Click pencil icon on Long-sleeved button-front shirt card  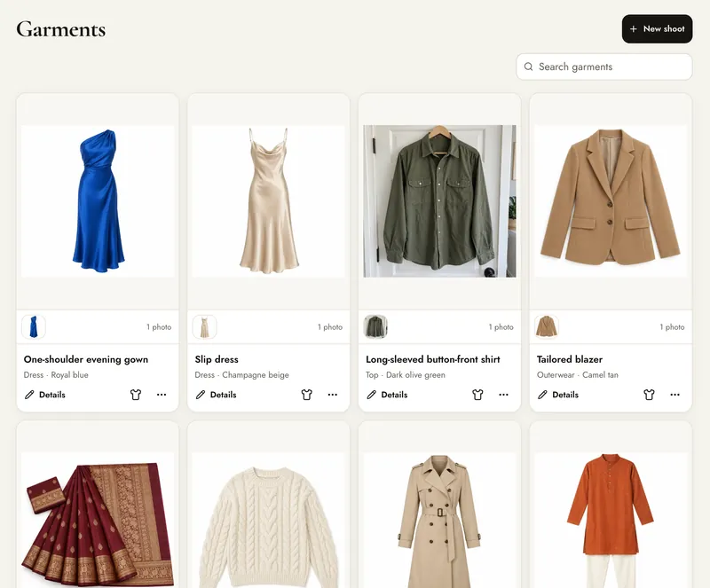tap(372, 395)
